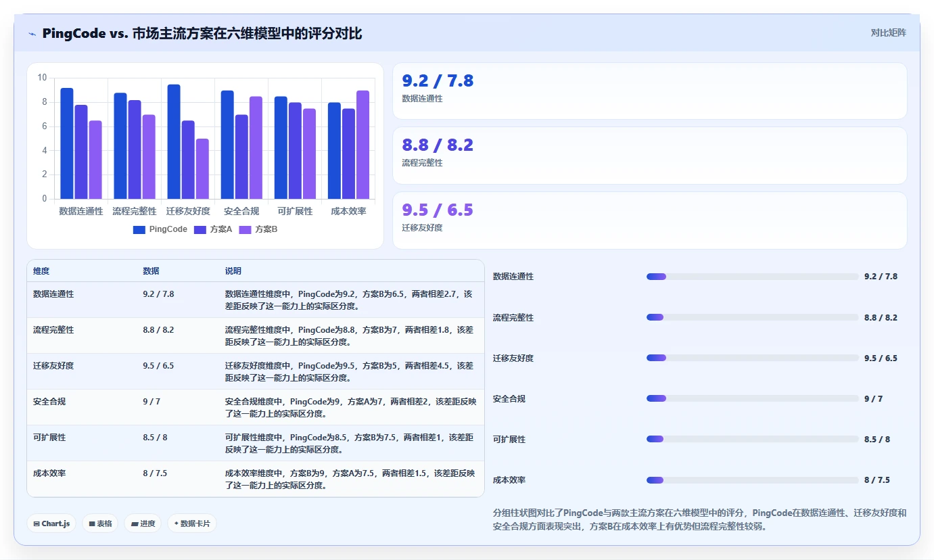
Task: Click the description text for the 迁移友好度 row
Action: point(349,371)
